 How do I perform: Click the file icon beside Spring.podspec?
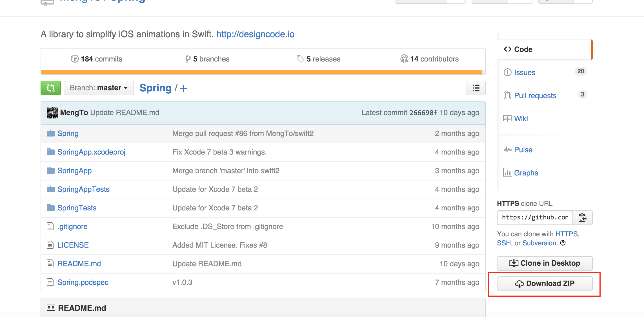(x=50, y=282)
